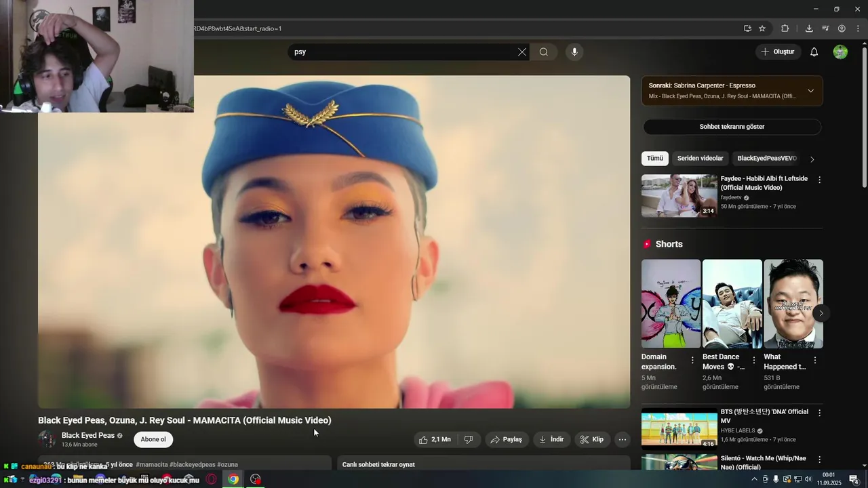Open the YouTube account avatar menu
868x488 pixels.
pos(840,52)
